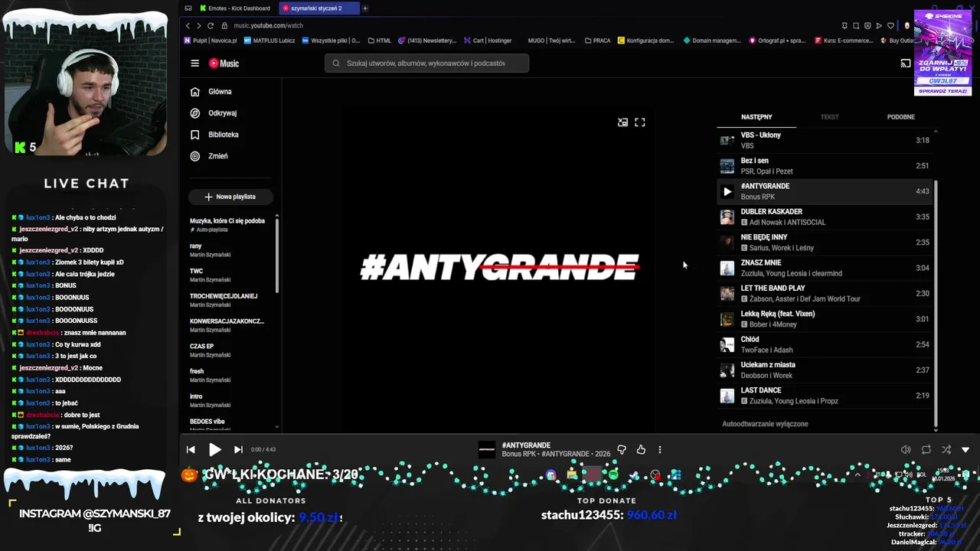Open the Spotify icon in Windows taskbar
This screenshot has height=551, width=980.
[613, 475]
